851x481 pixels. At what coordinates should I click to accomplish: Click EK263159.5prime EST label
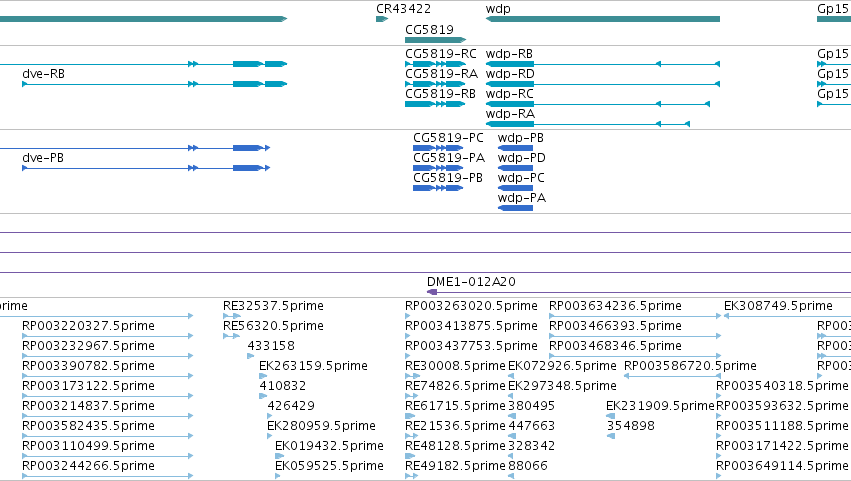[x=313, y=366]
